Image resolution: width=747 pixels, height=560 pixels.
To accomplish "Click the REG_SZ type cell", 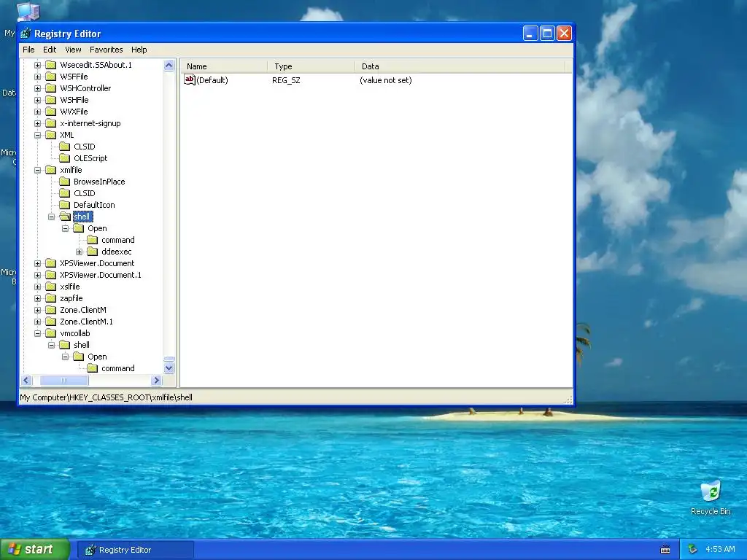I will 286,80.
